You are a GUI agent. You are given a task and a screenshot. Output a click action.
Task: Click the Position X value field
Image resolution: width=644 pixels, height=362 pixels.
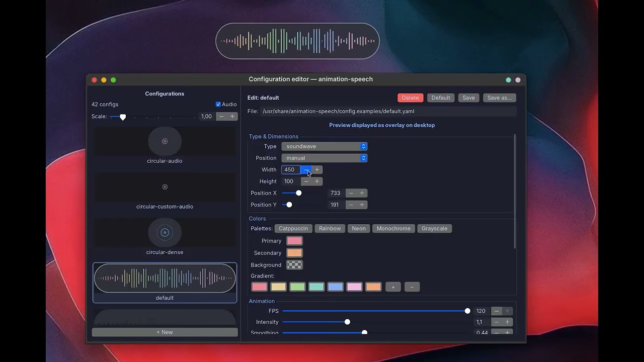tap(336, 193)
